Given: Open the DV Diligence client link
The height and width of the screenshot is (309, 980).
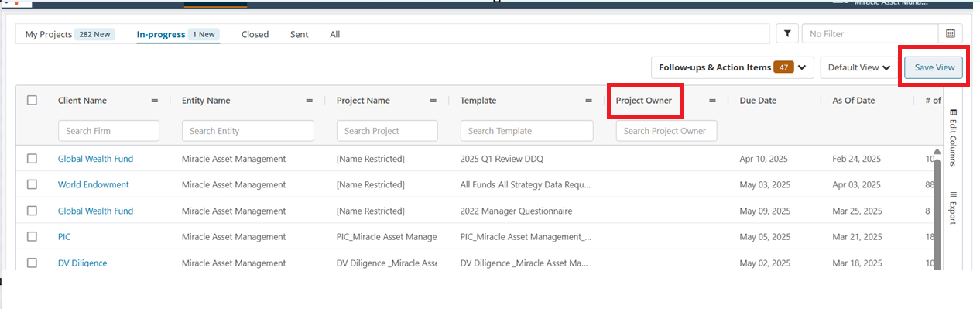Looking at the screenshot, I should [x=83, y=263].
